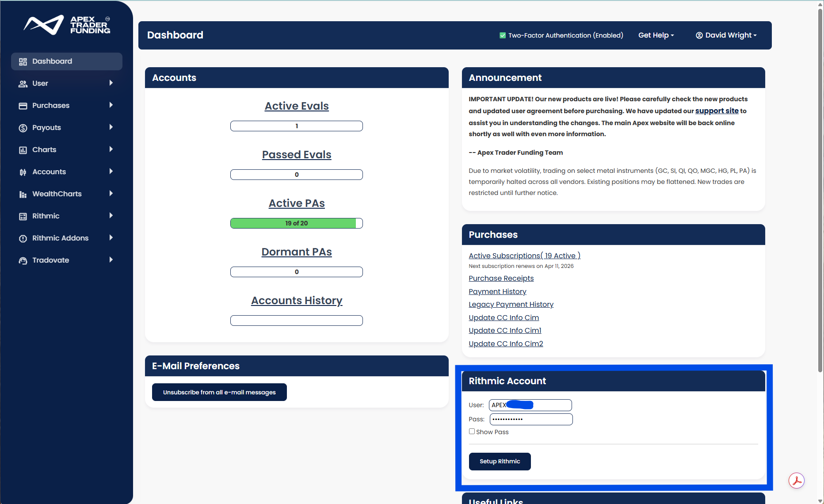
Task: Click the Active PAs progress bar showing 19 of 20
Action: coord(296,223)
